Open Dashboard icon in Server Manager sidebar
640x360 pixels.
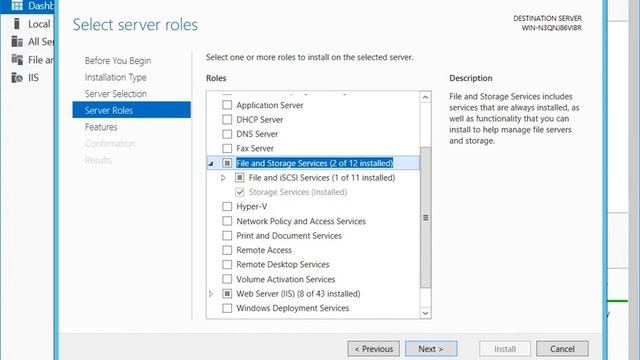pyautogui.click(x=17, y=5)
